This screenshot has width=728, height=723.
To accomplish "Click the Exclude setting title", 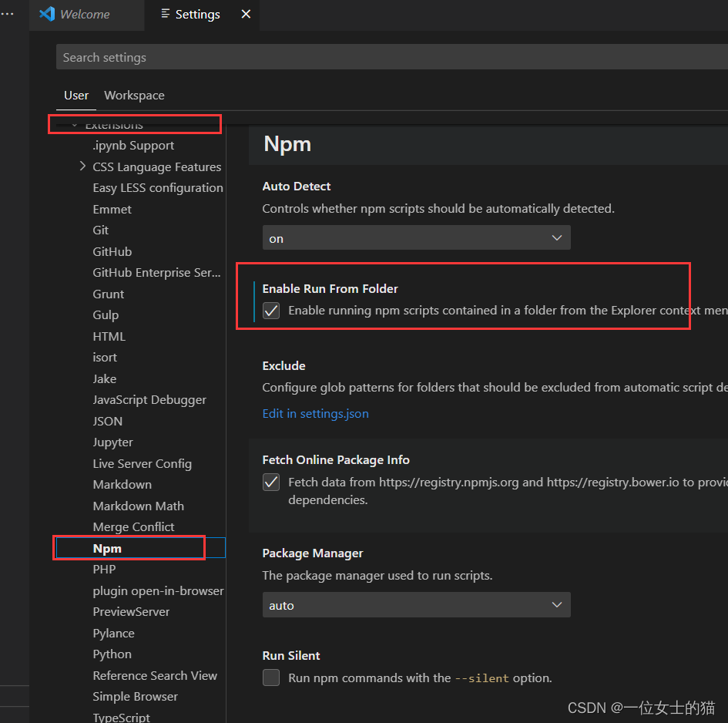I will [x=283, y=365].
